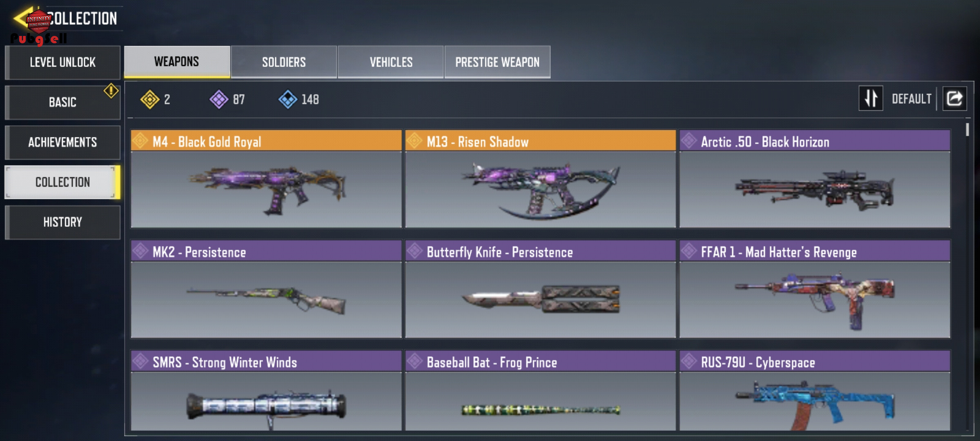Click the rarity icon beside M4 - Black Gold Royal
This screenshot has height=441, width=980.
[140, 141]
